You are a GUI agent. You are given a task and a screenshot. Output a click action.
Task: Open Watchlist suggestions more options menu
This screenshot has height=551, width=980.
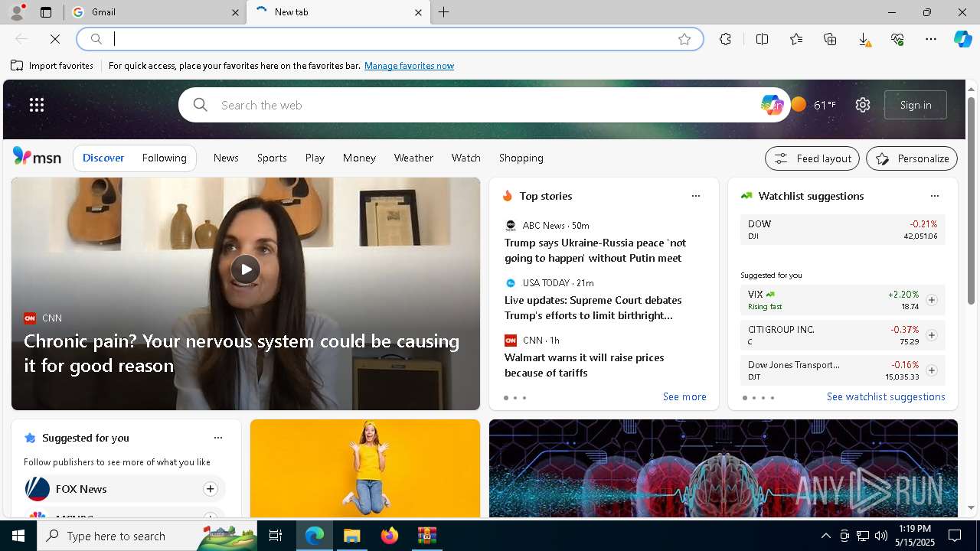pyautogui.click(x=935, y=196)
